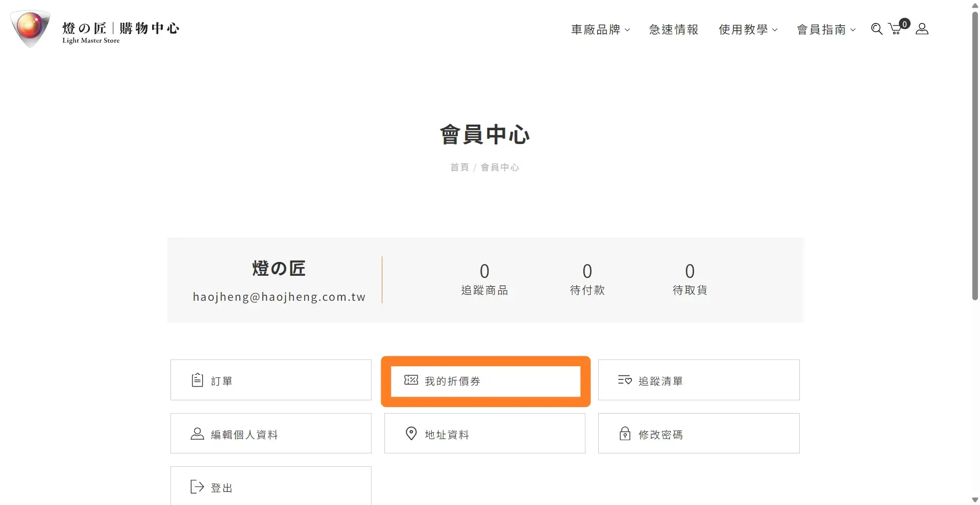980x505 pixels.
Task: Open the 修改密碼 password button
Action: tap(699, 434)
